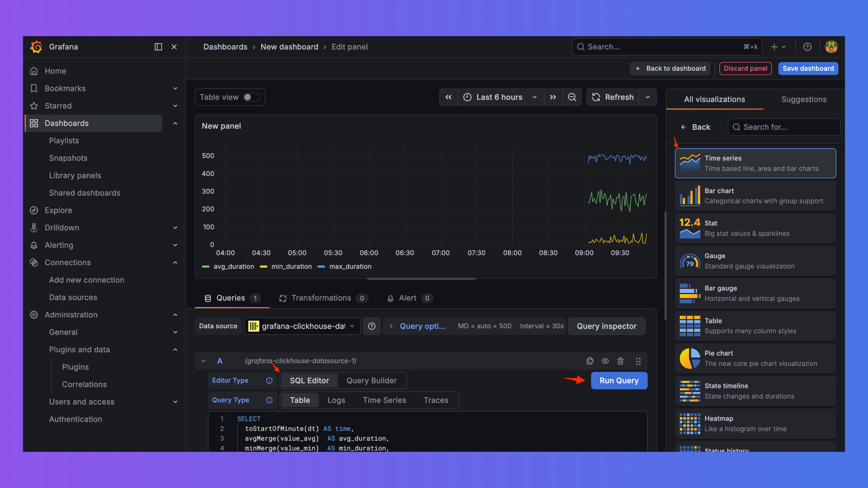Select SQL Editor mode

pos(309,380)
